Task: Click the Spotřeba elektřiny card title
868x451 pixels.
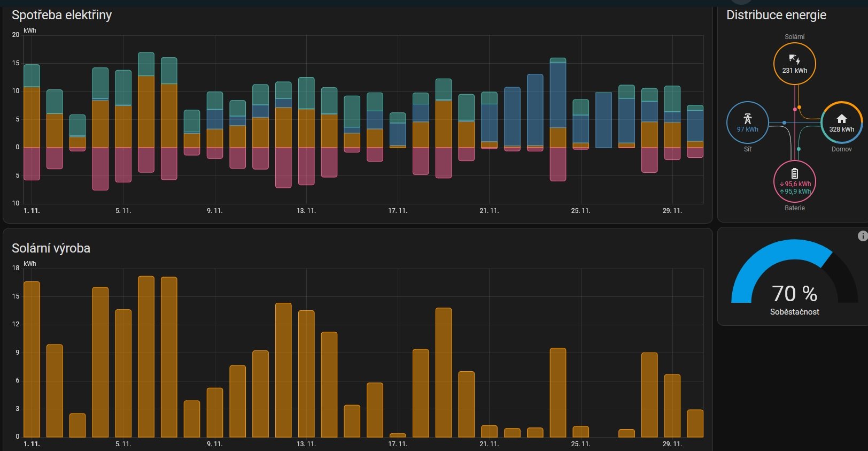Action: tap(61, 15)
